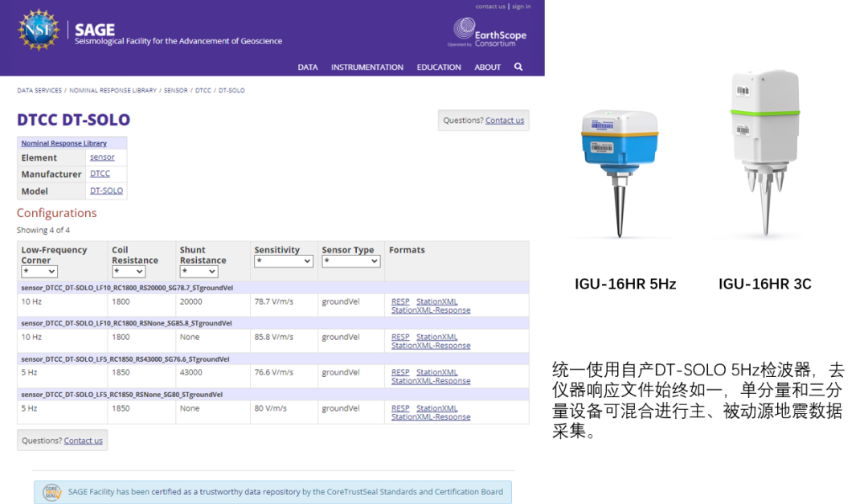Screen dimensions: 868x504
Task: Open the Sensitivity filter dropdown
Action: (284, 261)
